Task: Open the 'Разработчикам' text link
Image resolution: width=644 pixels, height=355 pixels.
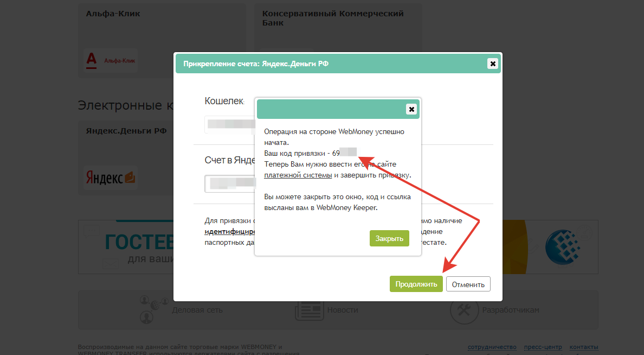Action: [x=511, y=310]
